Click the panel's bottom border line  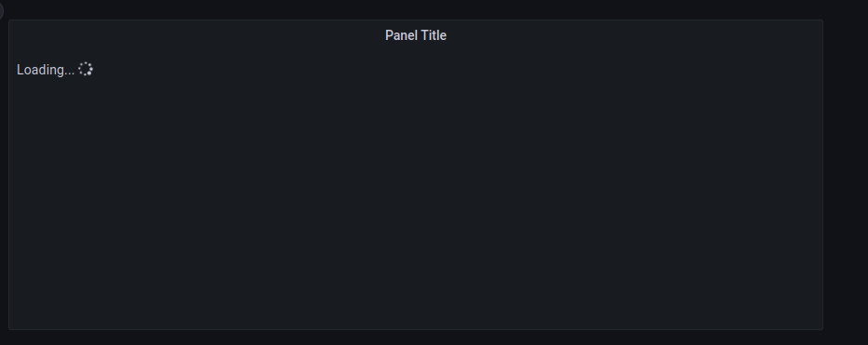click(x=416, y=329)
